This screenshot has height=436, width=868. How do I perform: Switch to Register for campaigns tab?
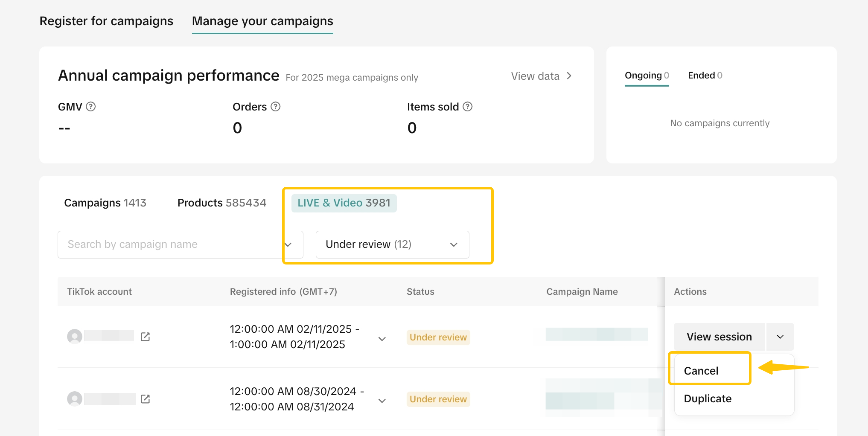[x=106, y=21]
